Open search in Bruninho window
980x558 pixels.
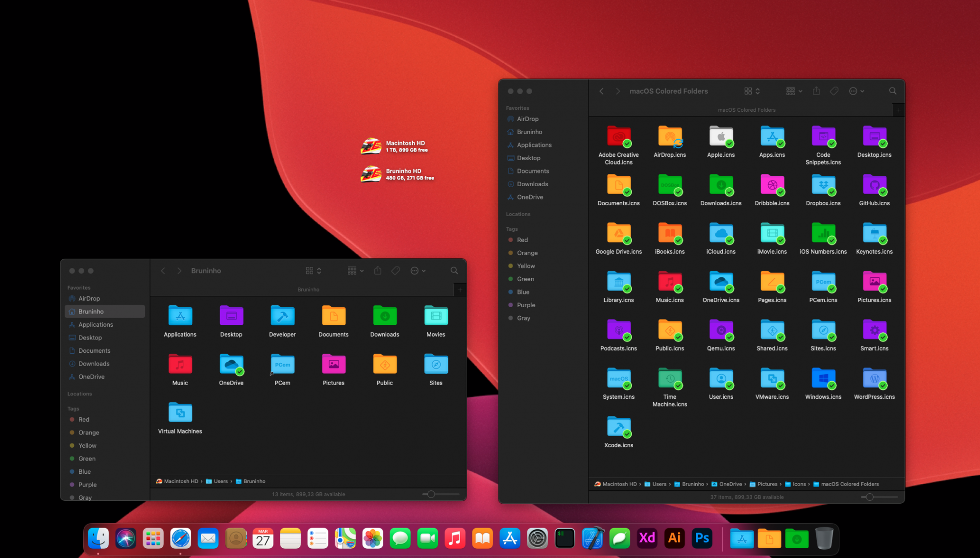pos(454,271)
